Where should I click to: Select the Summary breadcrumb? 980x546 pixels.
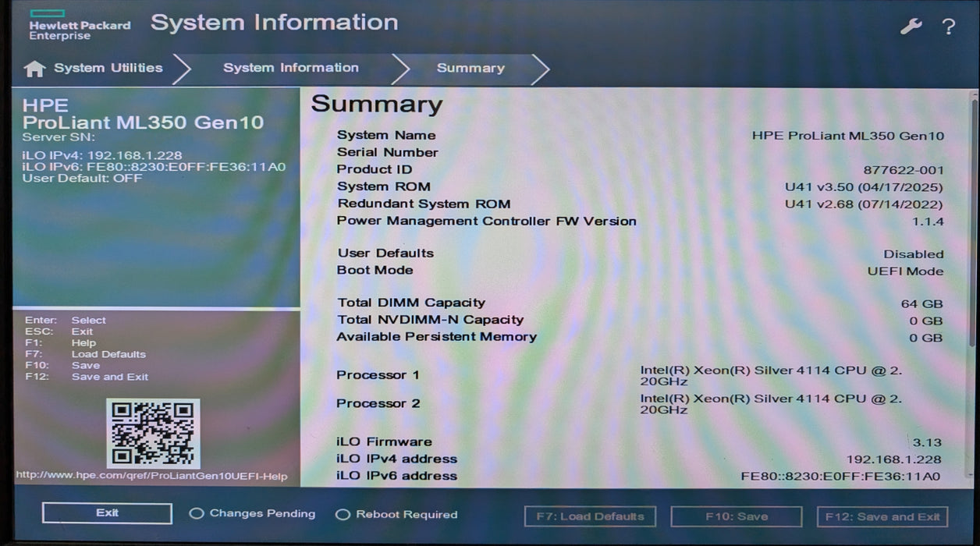[x=470, y=68]
